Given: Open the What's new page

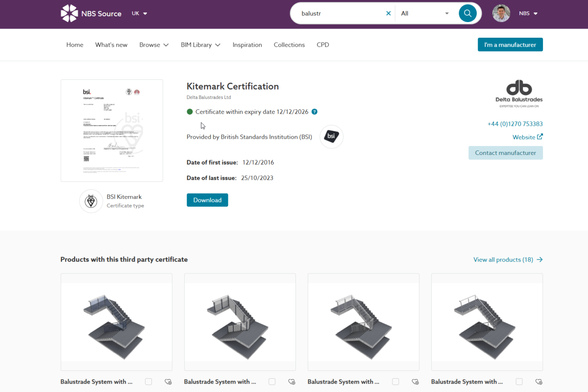Looking at the screenshot, I should 111,45.
